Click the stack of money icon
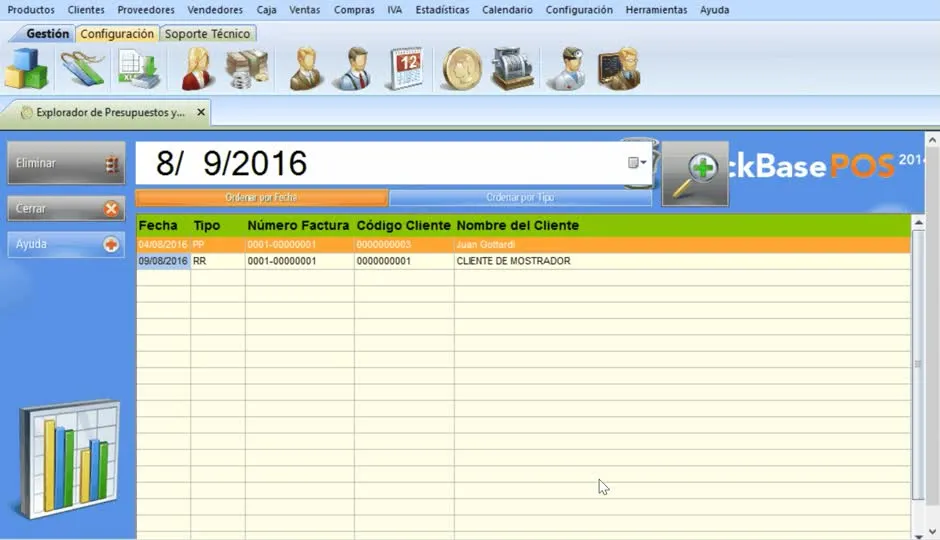The image size is (940, 540). point(247,68)
